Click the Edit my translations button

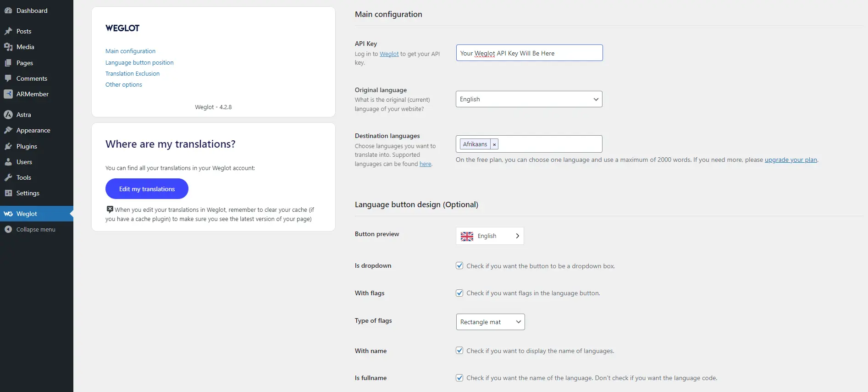147,189
